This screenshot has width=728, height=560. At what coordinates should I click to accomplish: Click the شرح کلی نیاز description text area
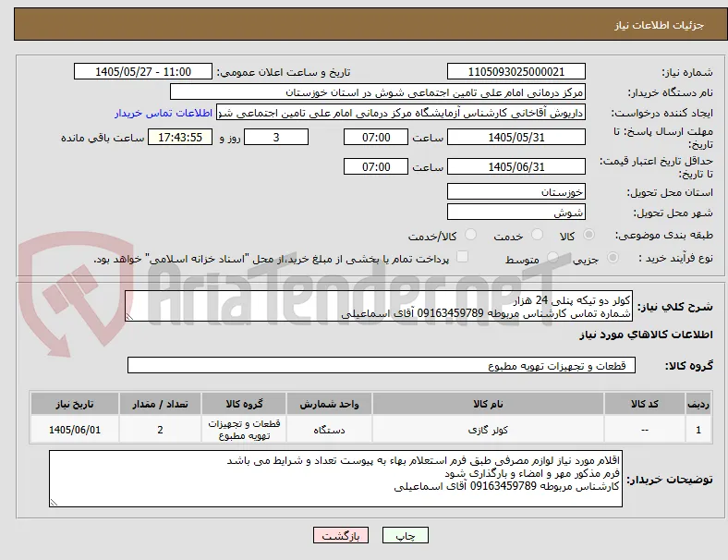(379, 306)
